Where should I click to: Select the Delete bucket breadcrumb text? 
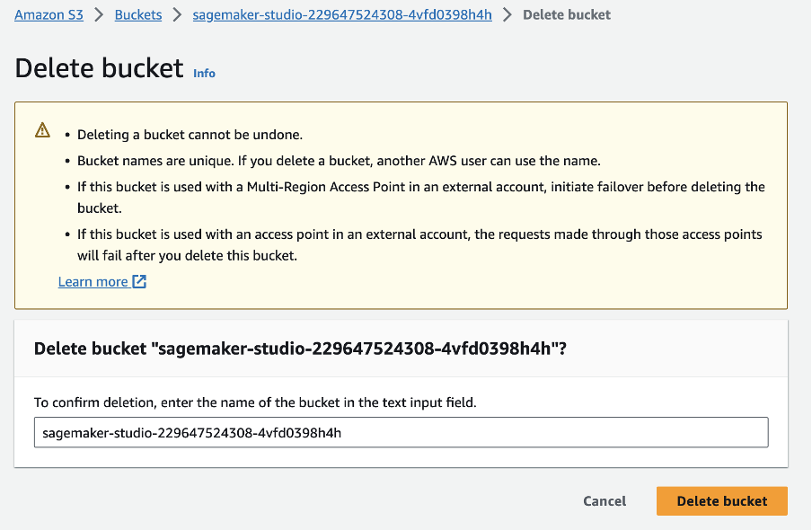tap(567, 14)
